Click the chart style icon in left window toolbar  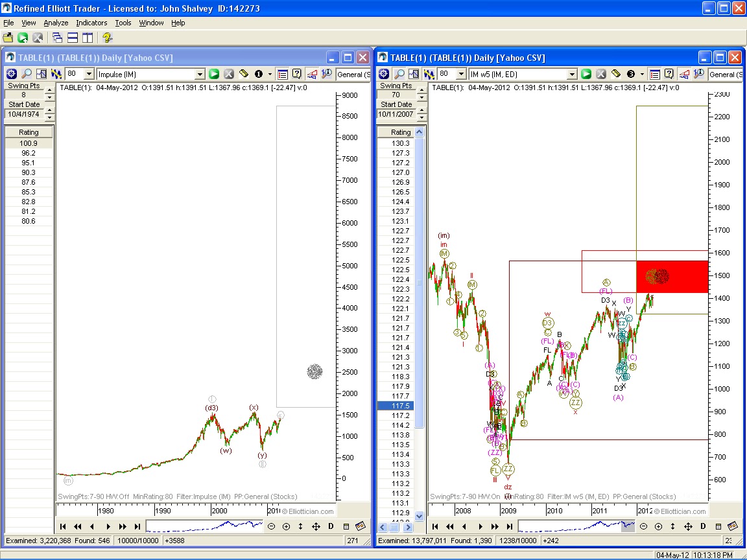click(x=42, y=74)
